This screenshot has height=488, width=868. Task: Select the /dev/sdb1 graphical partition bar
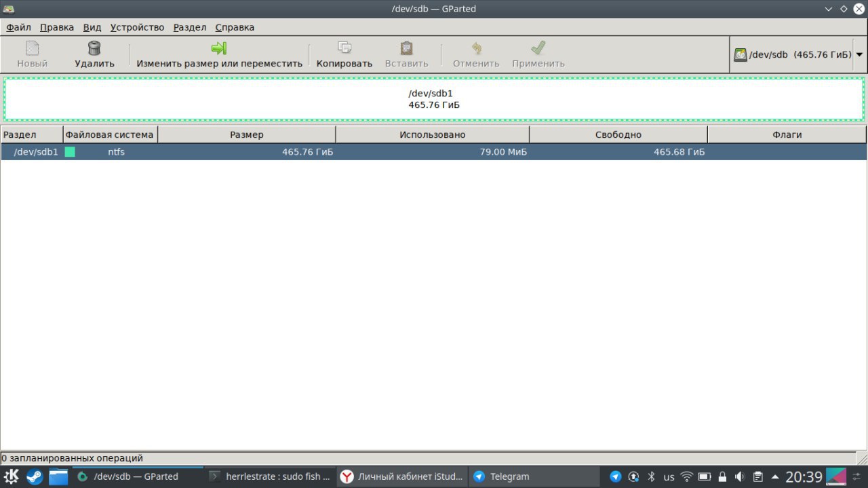pos(434,99)
